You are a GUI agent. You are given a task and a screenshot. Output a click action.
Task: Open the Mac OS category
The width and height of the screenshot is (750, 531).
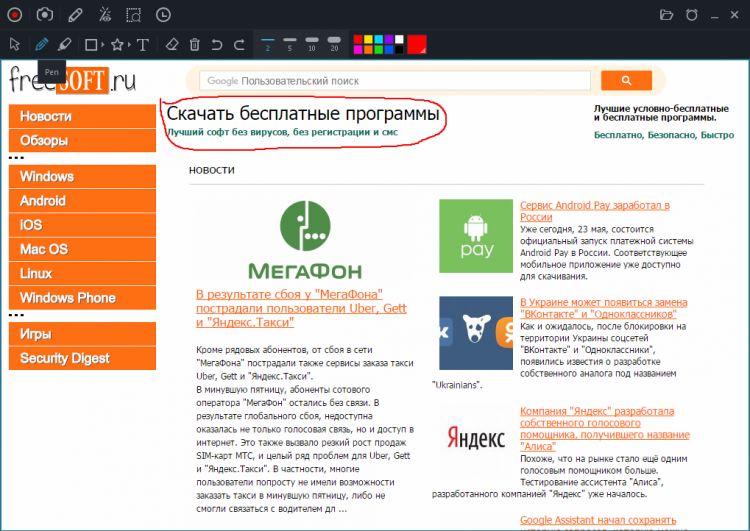coord(82,249)
